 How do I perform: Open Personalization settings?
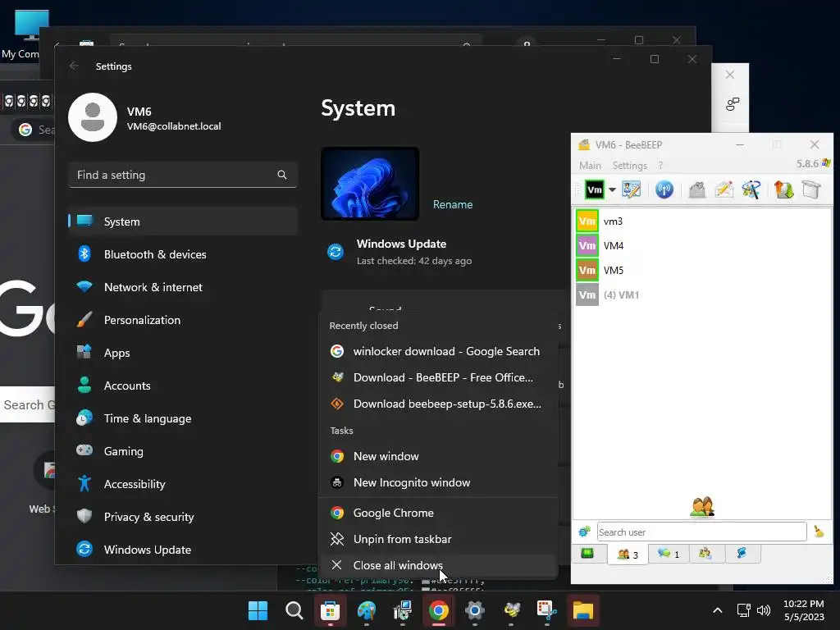[183, 320]
